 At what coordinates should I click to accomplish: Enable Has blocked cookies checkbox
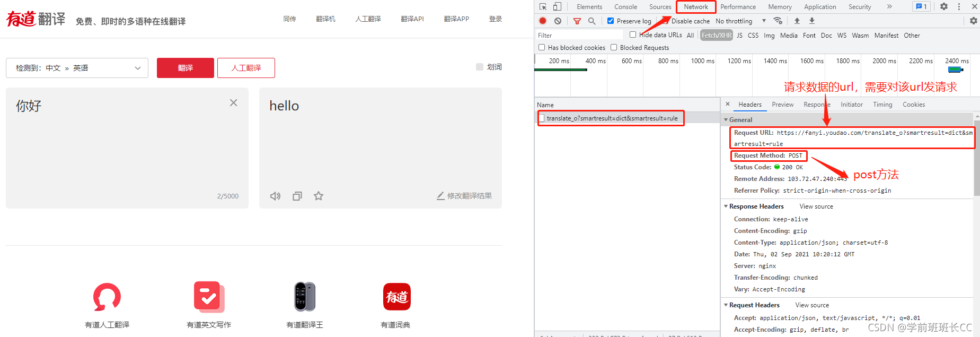coord(542,47)
